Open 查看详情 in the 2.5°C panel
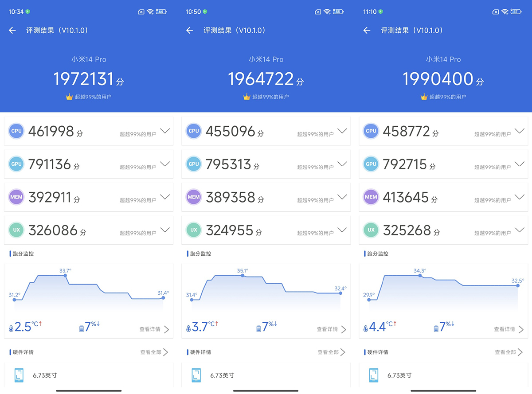Screen dimensions: 532x394 click(154, 329)
